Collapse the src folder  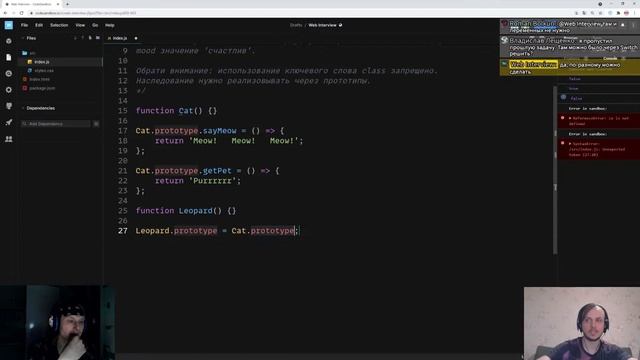point(29,53)
